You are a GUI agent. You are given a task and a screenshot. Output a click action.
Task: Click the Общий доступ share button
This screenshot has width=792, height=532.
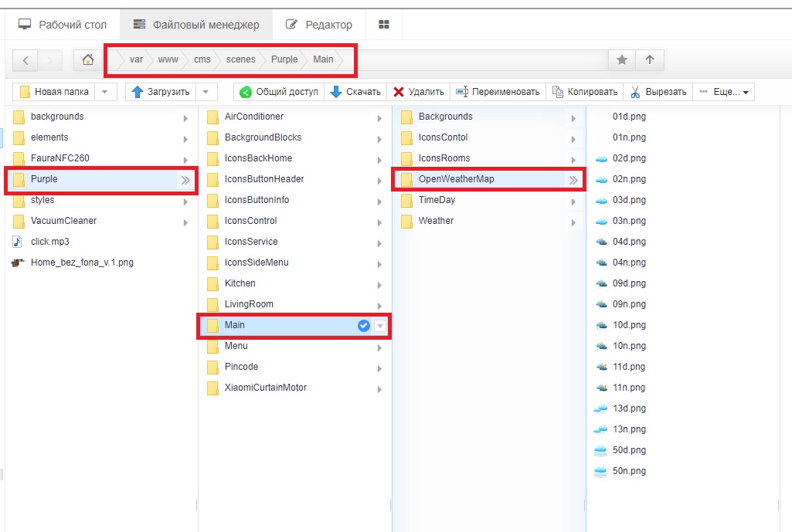[279, 92]
